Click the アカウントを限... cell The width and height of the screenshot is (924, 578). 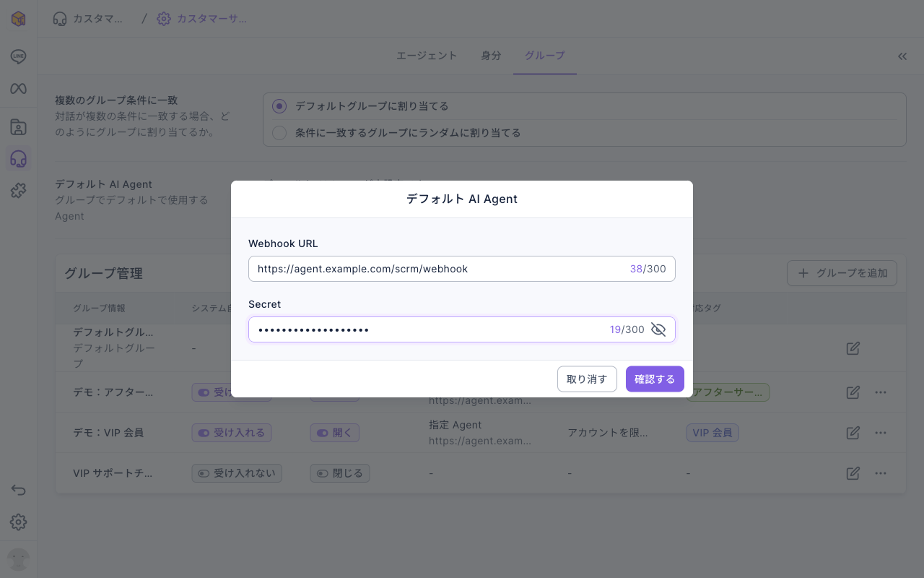[x=608, y=433]
